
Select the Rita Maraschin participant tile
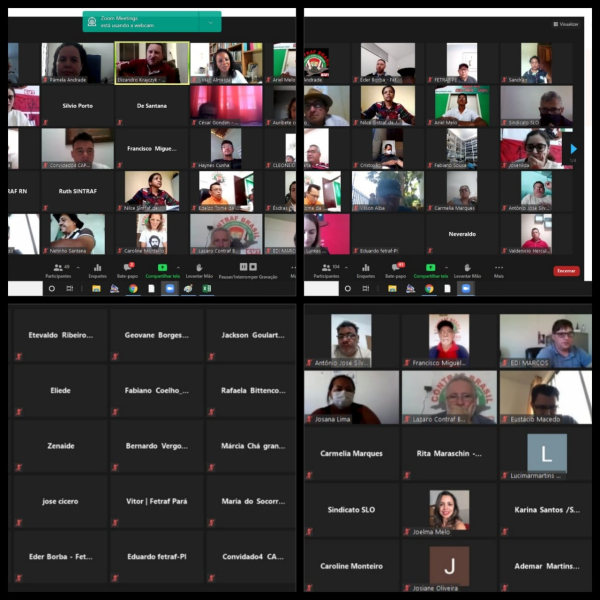(449, 453)
